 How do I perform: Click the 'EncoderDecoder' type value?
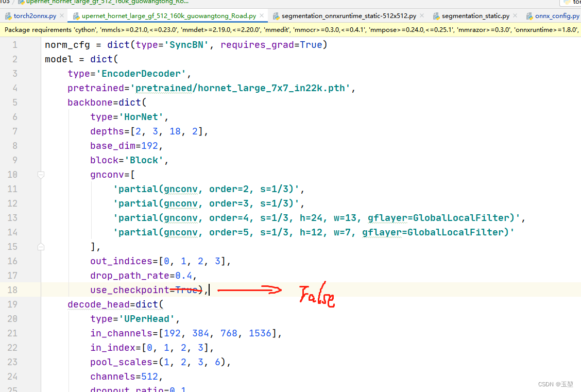141,74
